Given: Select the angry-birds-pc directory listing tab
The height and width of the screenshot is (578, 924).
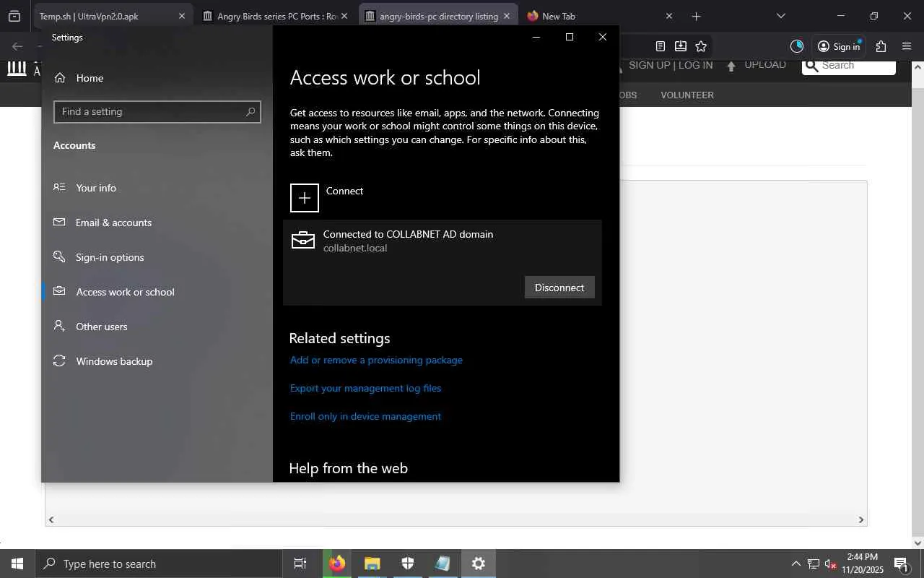Looking at the screenshot, I should (x=438, y=16).
